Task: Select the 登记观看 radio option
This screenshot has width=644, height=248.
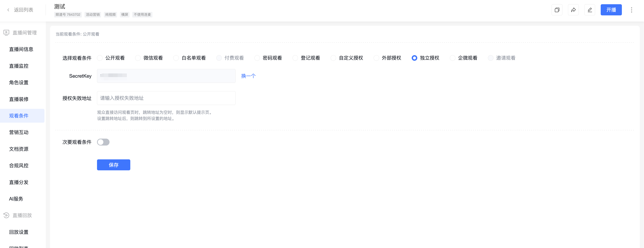Action: (x=295, y=58)
